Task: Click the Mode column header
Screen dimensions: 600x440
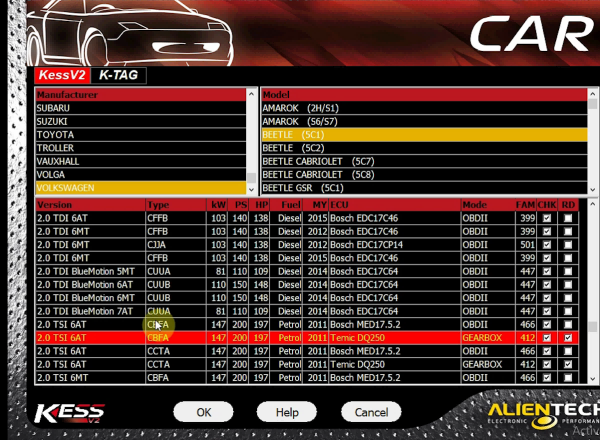Action: coord(488,205)
